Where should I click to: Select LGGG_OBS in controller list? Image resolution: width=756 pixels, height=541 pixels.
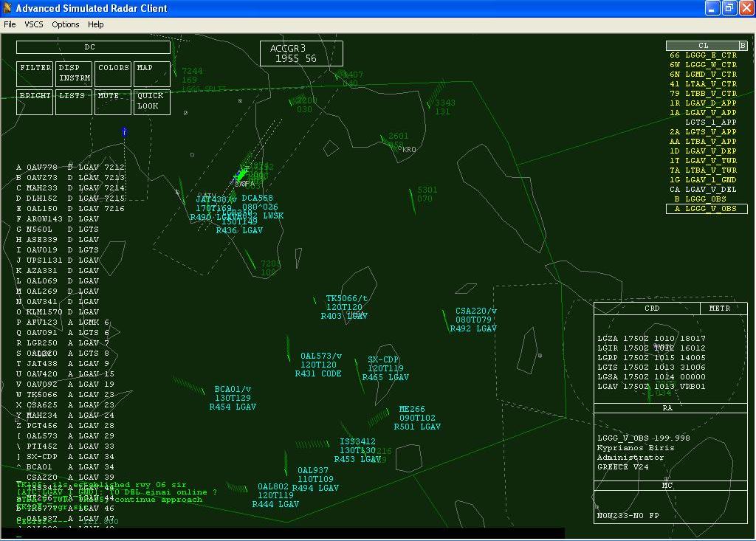(x=700, y=199)
